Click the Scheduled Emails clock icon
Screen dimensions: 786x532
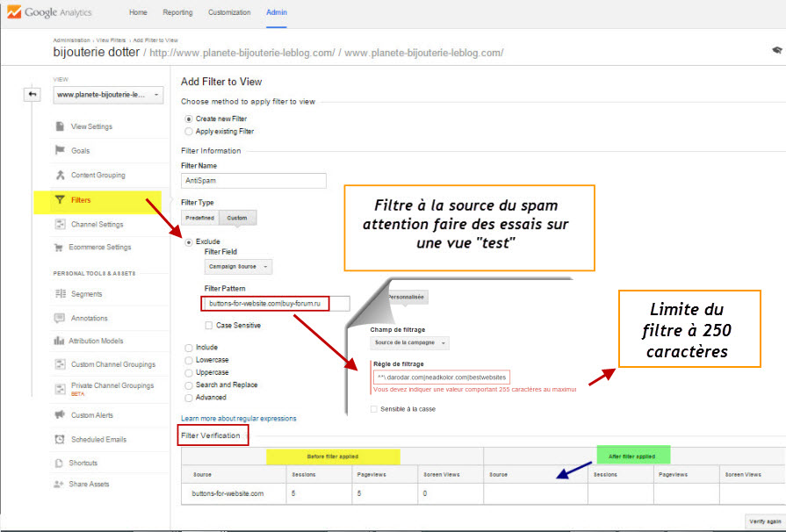pos(60,439)
